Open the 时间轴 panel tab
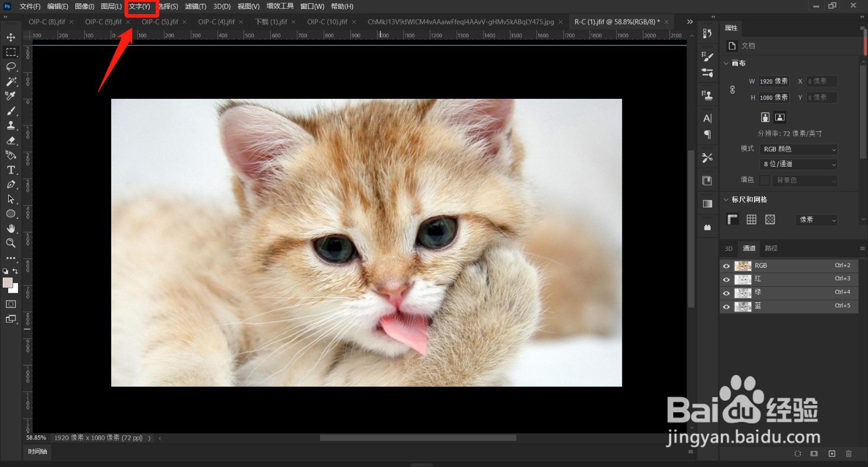 (x=37, y=451)
